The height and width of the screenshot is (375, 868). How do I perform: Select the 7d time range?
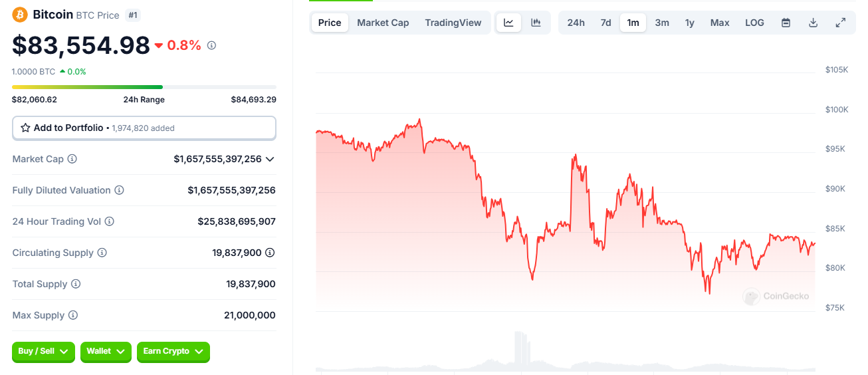pos(605,23)
